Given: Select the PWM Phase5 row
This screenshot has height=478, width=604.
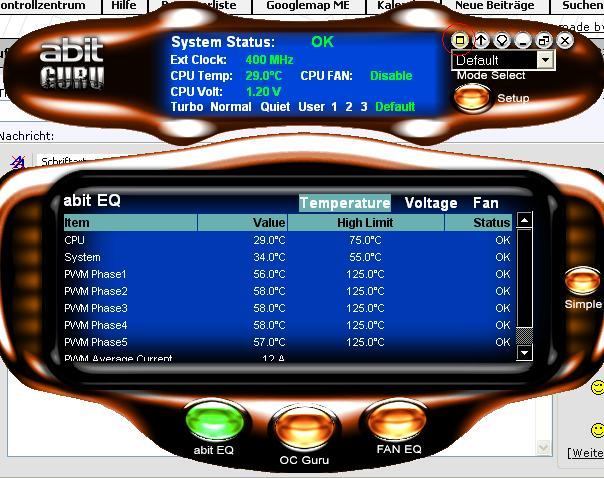Looking at the screenshot, I should (288, 342).
